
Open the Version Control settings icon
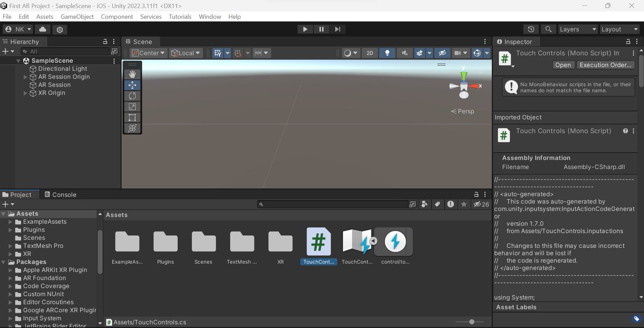click(60, 29)
